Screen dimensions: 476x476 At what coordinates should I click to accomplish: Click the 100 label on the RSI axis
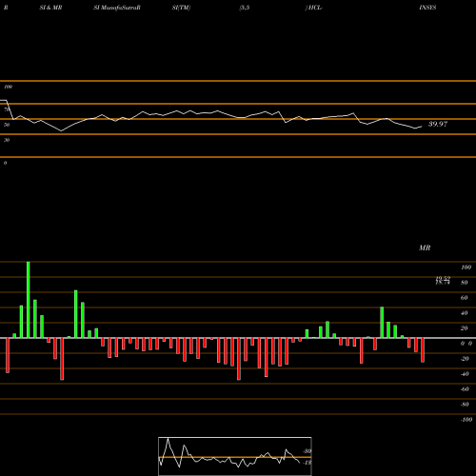click(x=8, y=87)
